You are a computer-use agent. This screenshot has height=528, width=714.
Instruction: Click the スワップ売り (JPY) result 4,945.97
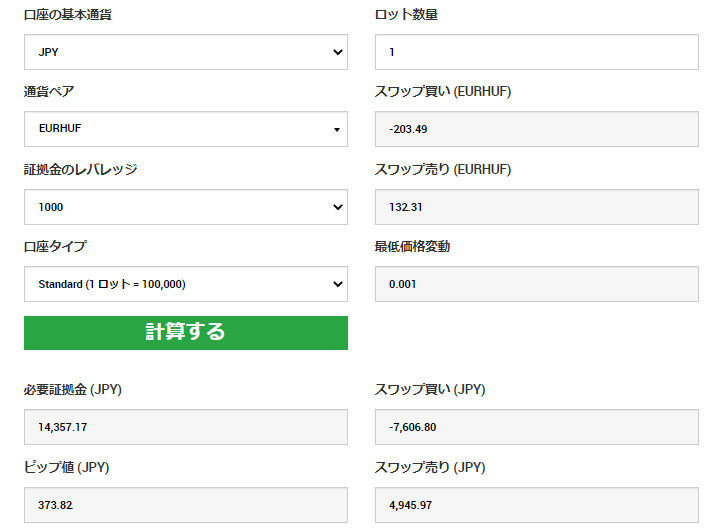coord(537,505)
